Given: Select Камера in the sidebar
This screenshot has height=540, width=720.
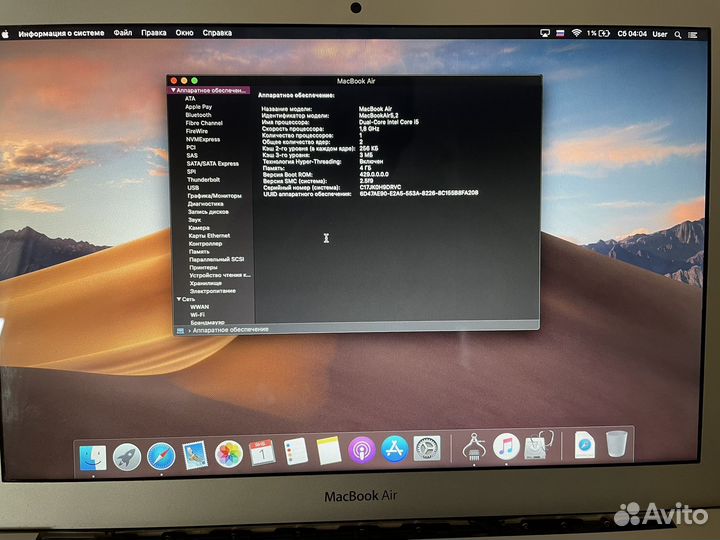Looking at the screenshot, I should click(199, 227).
